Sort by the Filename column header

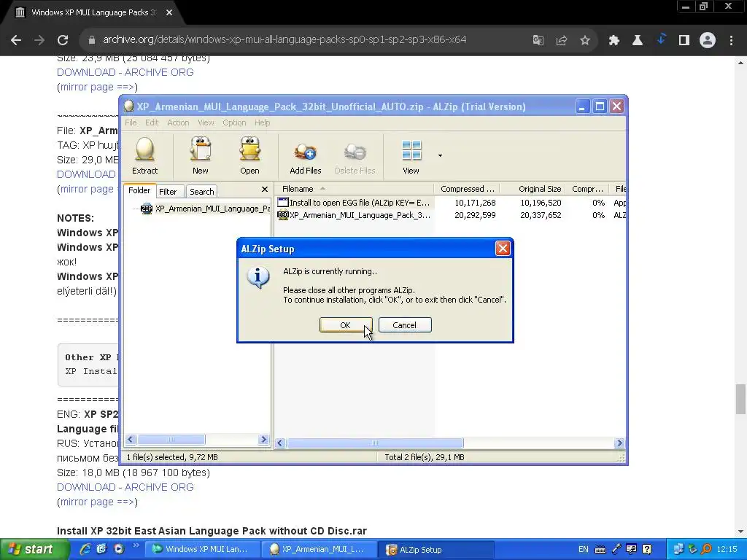(355, 189)
